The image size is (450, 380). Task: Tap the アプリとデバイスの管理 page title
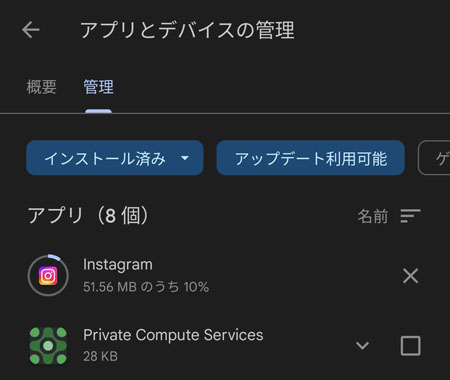[187, 30]
